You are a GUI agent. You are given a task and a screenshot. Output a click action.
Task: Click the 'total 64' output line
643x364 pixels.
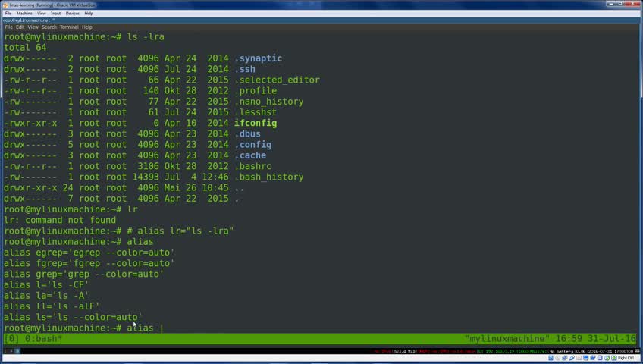coord(25,48)
